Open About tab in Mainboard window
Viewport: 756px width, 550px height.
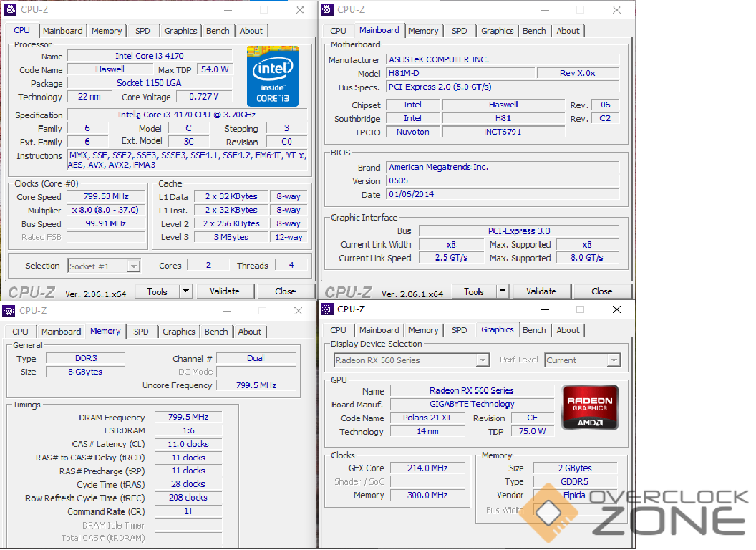[568, 31]
